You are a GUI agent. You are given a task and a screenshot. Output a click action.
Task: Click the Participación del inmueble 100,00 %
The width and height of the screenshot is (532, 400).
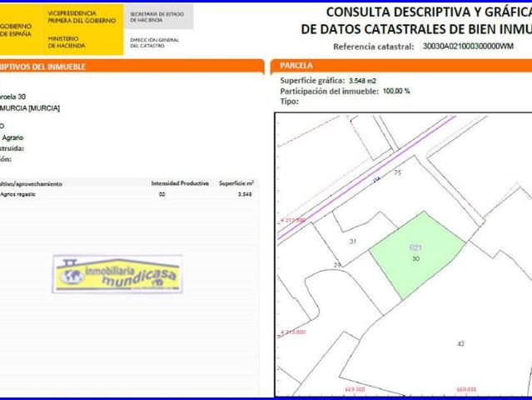click(x=396, y=91)
